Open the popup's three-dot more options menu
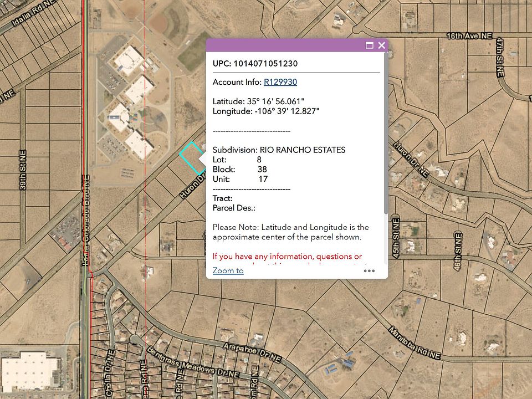 tap(369, 271)
